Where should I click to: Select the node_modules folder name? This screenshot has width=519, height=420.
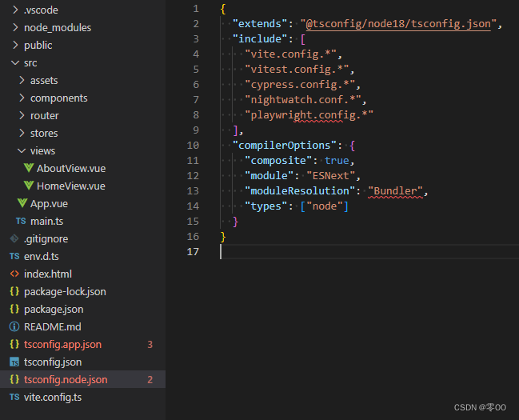[x=58, y=27]
